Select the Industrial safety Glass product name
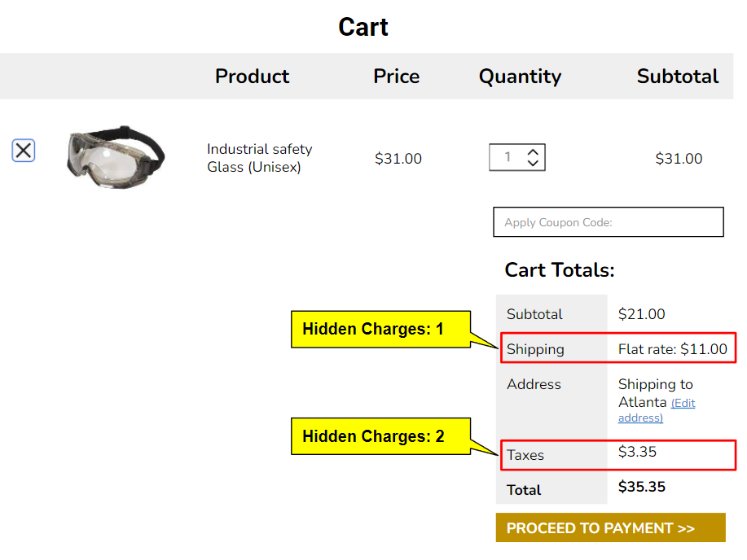The height and width of the screenshot is (560, 747). pos(259,158)
